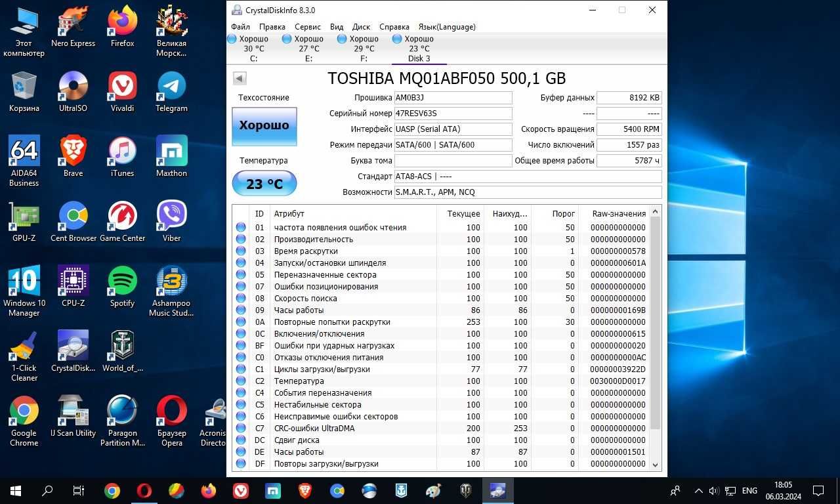Open the Язык(Language) menu
This screenshot has height=504, width=840.
[x=447, y=27]
